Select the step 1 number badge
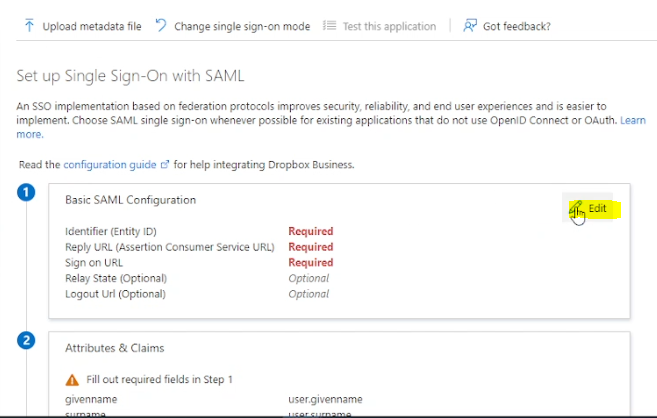Screen dimensions: 657x418 point(27,192)
